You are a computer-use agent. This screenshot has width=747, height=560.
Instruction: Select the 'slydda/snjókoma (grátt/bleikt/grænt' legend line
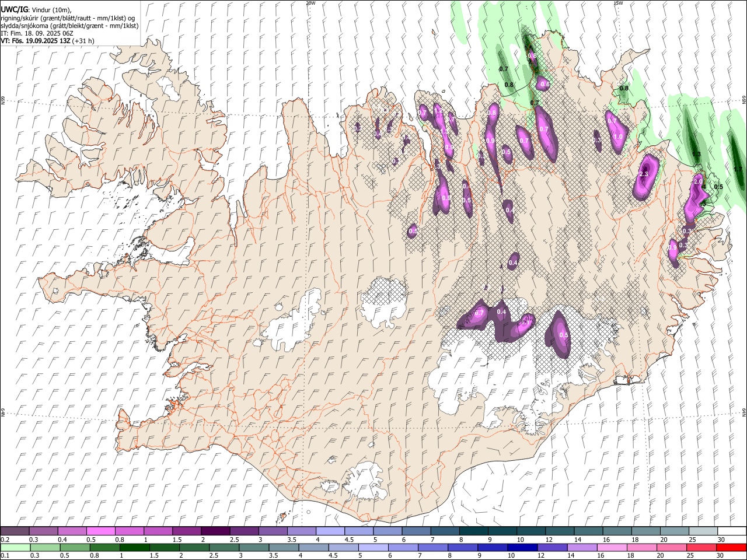[69, 26]
